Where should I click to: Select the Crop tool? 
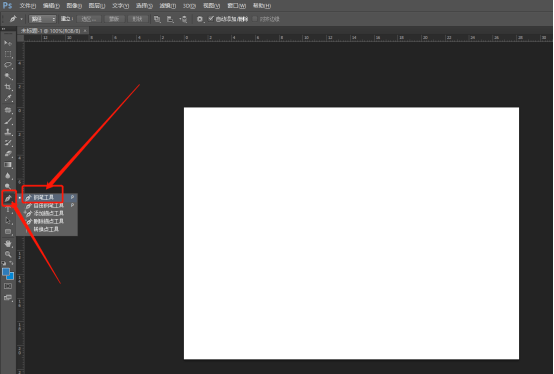click(8, 87)
